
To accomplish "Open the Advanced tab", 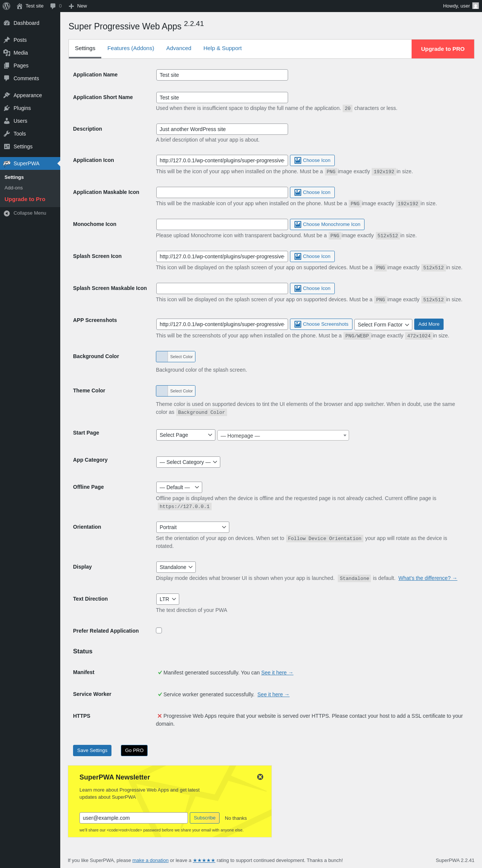I will [x=178, y=48].
